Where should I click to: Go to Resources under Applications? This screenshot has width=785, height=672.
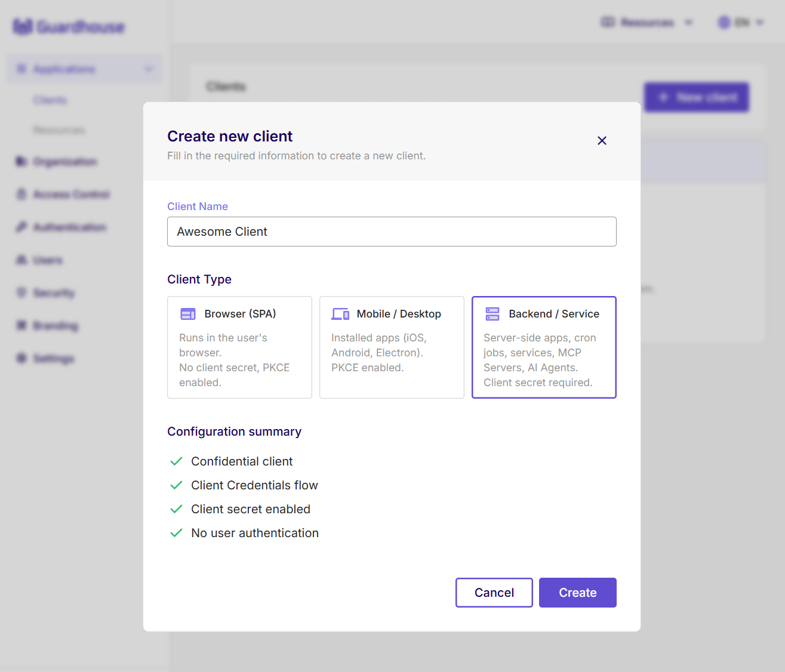(59, 130)
